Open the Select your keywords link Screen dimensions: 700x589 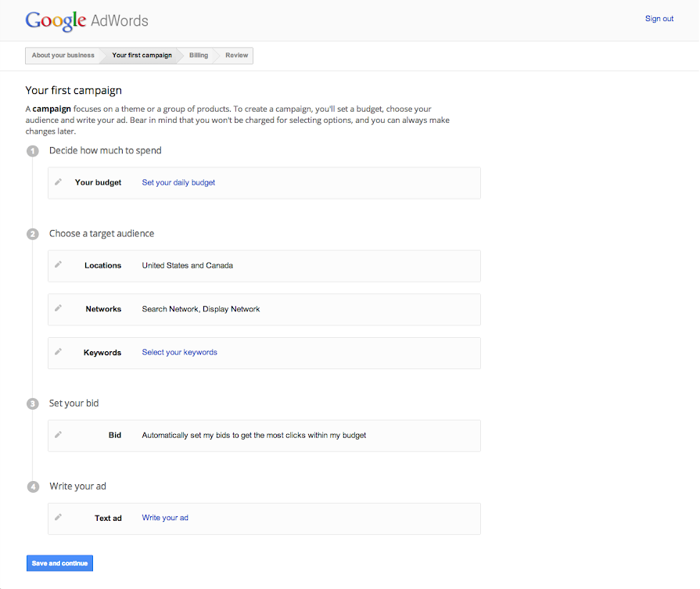point(179,352)
